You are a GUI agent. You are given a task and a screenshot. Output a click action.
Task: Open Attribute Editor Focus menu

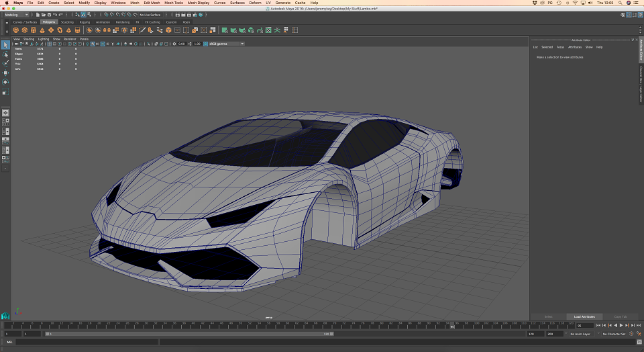click(x=560, y=47)
